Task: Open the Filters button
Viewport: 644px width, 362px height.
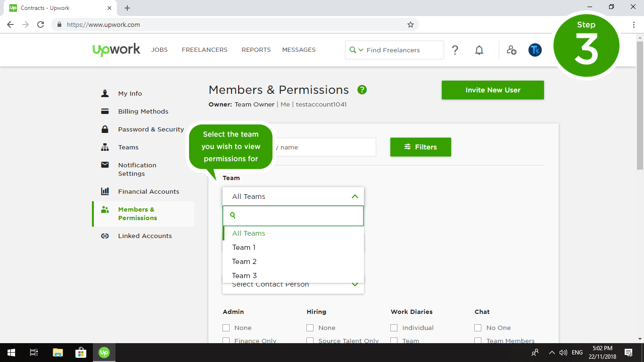Action: (421, 147)
